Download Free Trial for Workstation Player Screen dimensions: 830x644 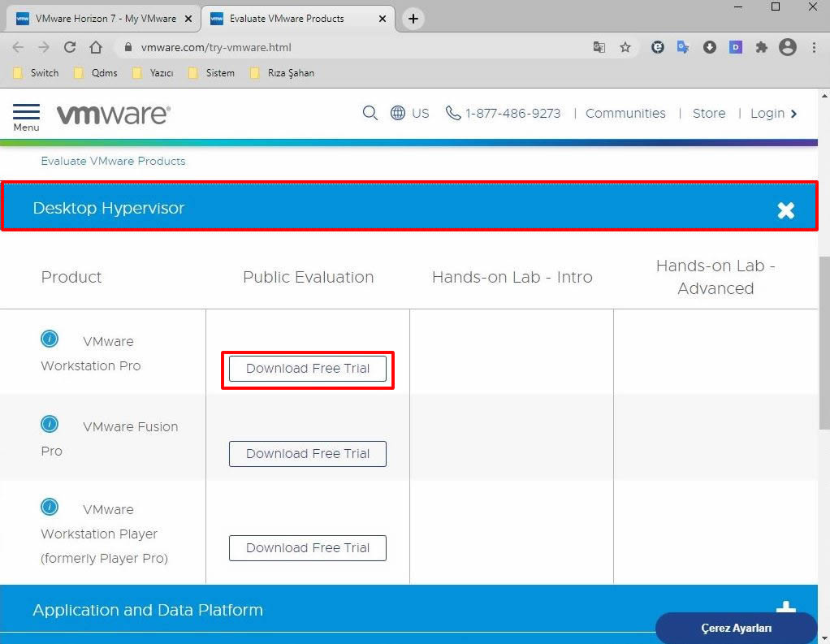click(x=308, y=548)
